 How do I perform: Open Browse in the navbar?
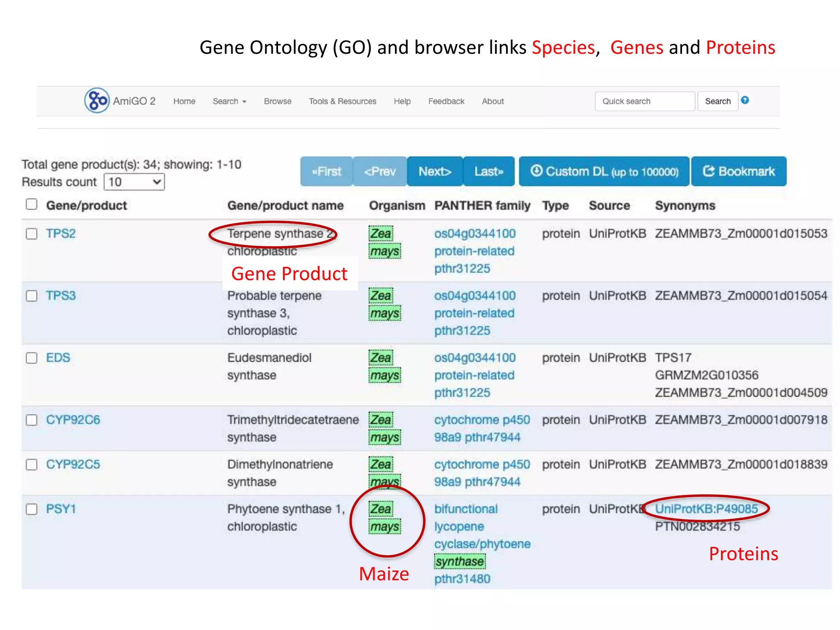pyautogui.click(x=278, y=101)
